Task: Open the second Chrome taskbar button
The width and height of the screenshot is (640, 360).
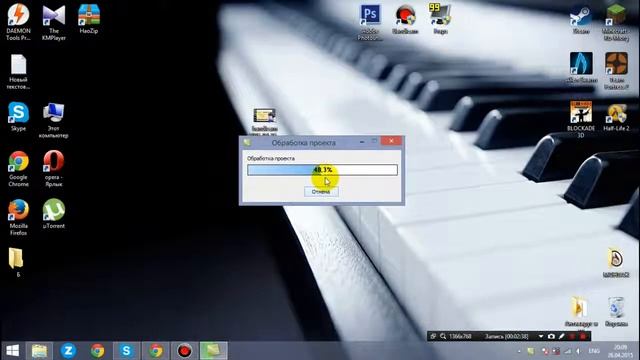Action: click(x=156, y=351)
